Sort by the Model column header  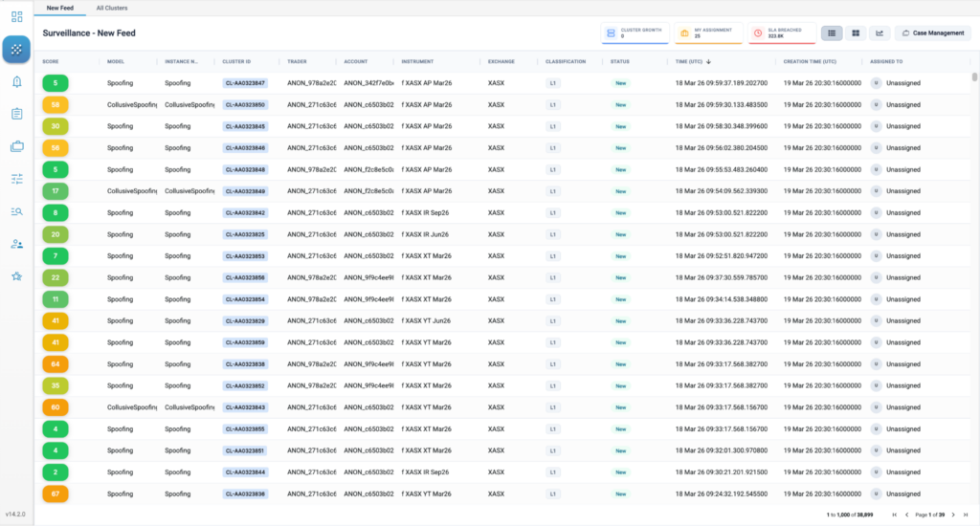[x=116, y=62]
